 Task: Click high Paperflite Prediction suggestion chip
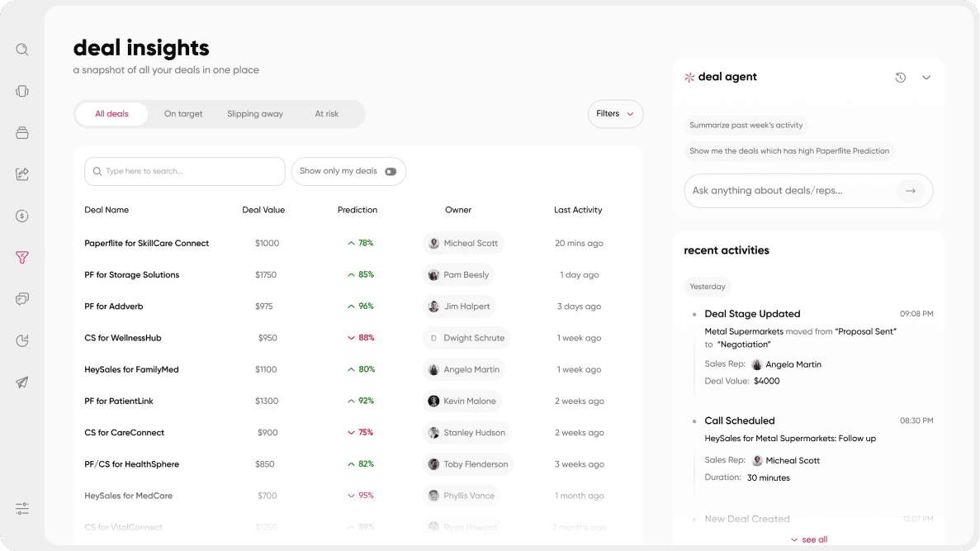[x=788, y=150]
